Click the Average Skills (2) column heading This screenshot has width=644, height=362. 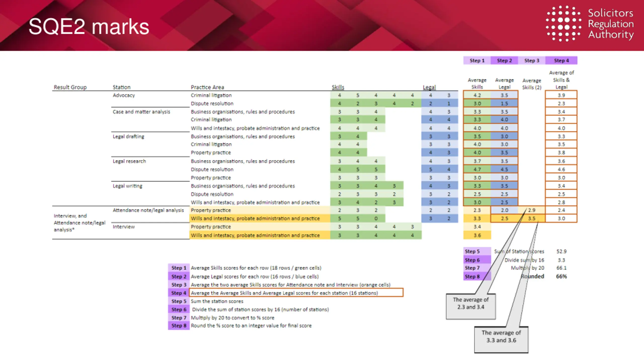pyautogui.click(x=532, y=84)
